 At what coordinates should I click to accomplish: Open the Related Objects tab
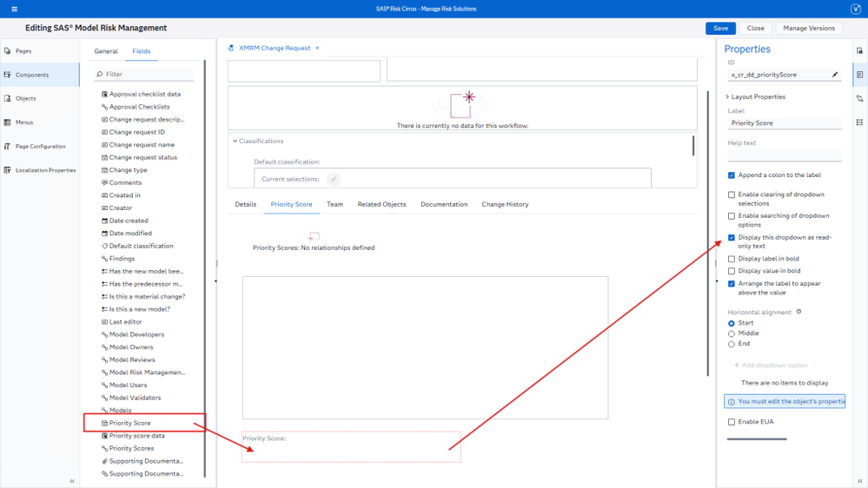pyautogui.click(x=381, y=205)
